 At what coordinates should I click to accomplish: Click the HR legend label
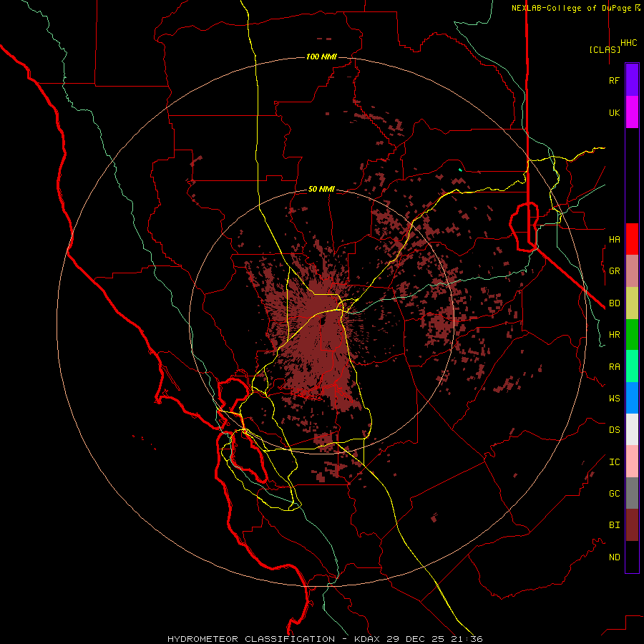pos(614,335)
